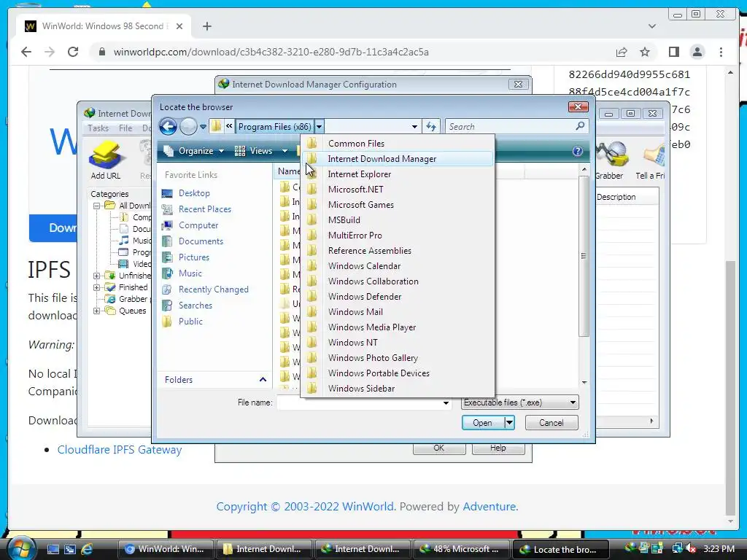Open Computer in Favorite Links

tap(198, 225)
